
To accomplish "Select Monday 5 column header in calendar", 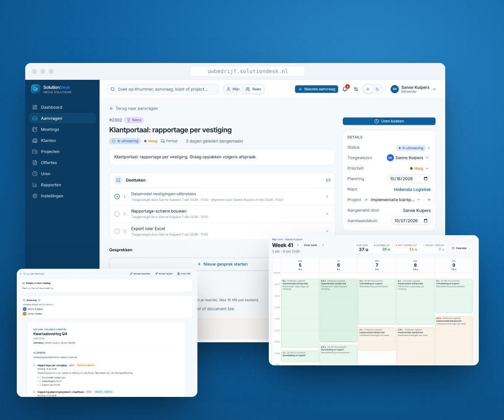I will pyautogui.click(x=300, y=265).
